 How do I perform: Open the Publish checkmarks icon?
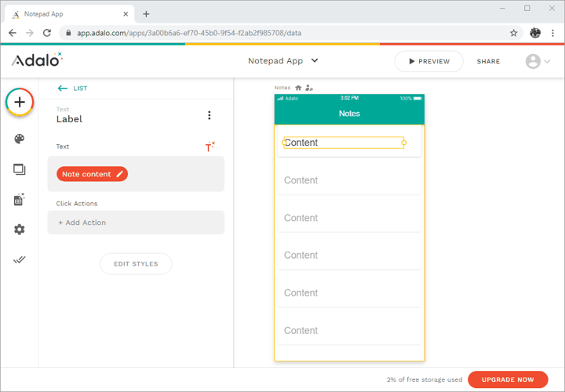(x=20, y=260)
